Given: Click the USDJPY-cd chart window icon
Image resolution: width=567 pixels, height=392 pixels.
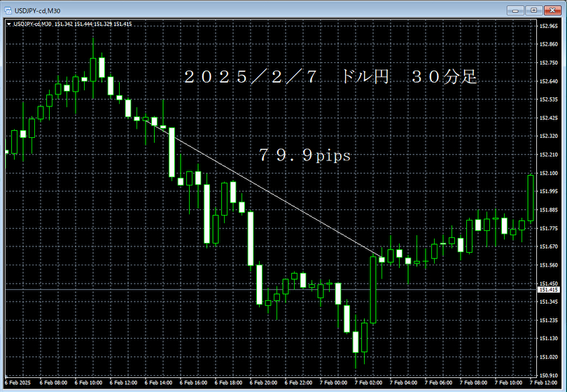Looking at the screenshot, I should [8, 10].
